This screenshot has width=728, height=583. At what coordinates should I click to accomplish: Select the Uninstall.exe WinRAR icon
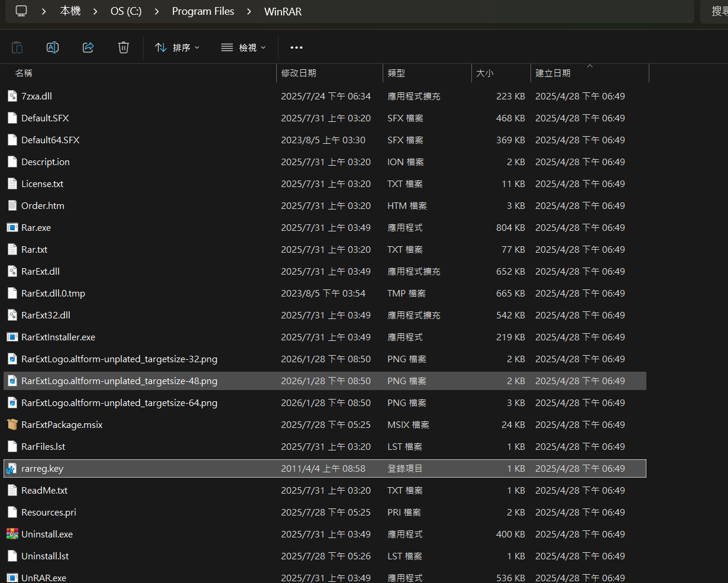(x=12, y=534)
